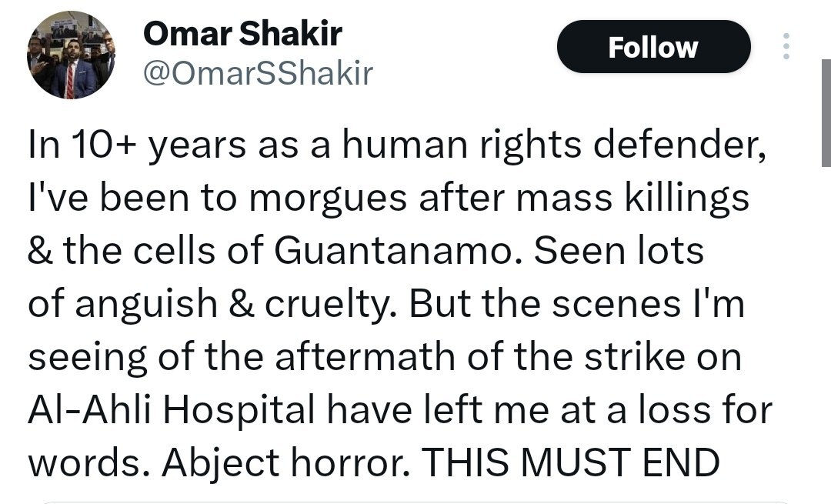This screenshot has width=831, height=504.
Task: Follow Omar Shakir's account
Action: [x=653, y=47]
